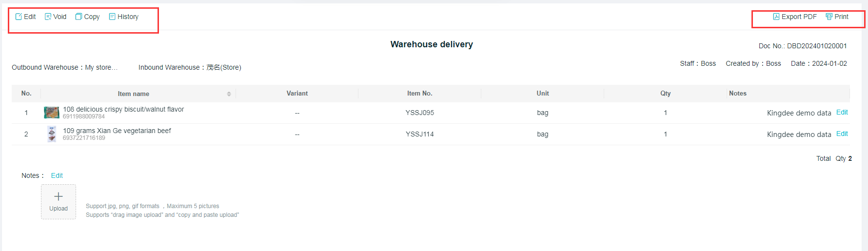Edit notes for vegetarian beef row
Image resolution: width=868 pixels, height=251 pixels.
click(x=842, y=134)
